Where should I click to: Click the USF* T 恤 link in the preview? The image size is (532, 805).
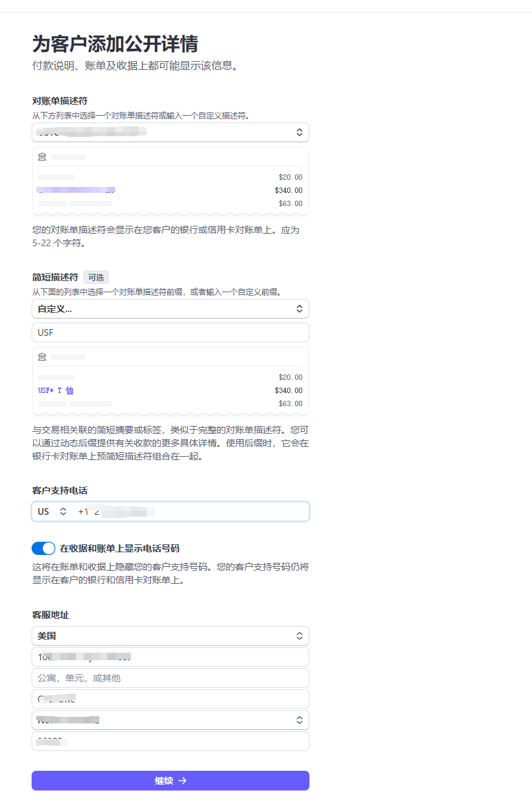pos(56,390)
